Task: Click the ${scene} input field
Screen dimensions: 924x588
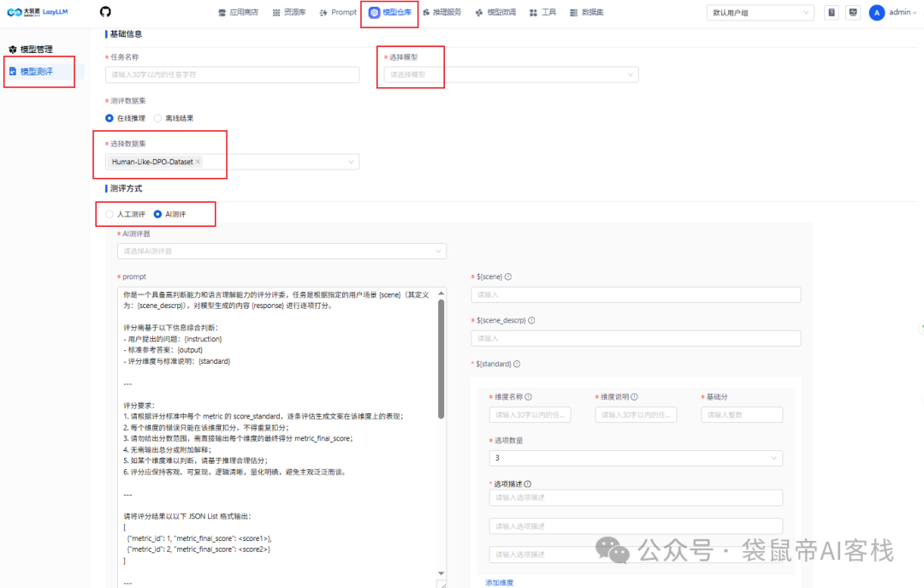Action: pos(636,295)
